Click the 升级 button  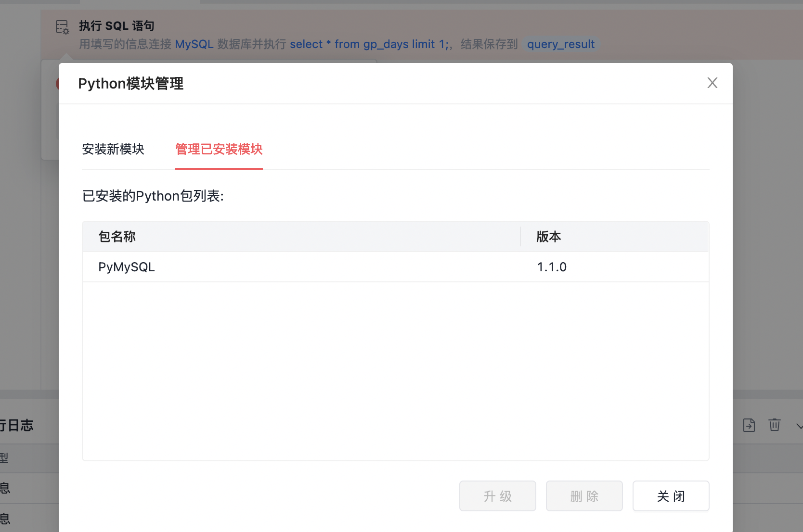(x=498, y=496)
